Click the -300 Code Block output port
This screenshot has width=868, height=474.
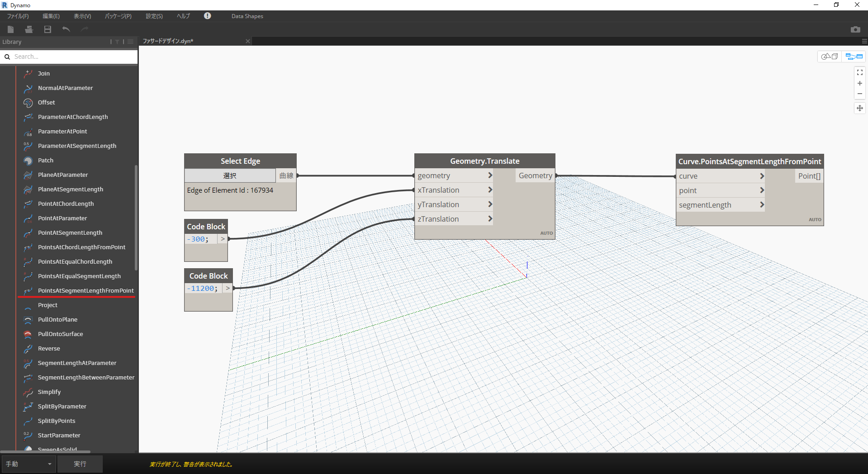tap(223, 239)
